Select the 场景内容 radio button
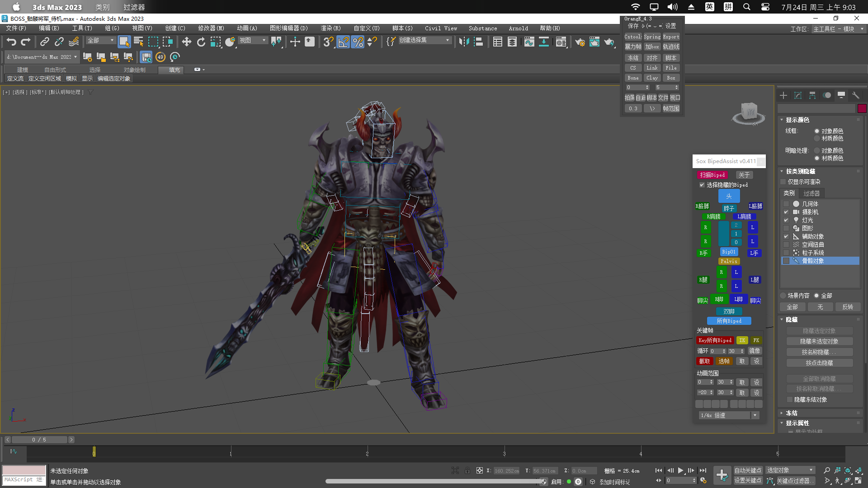Image resolution: width=868 pixels, height=488 pixels. [x=783, y=296]
